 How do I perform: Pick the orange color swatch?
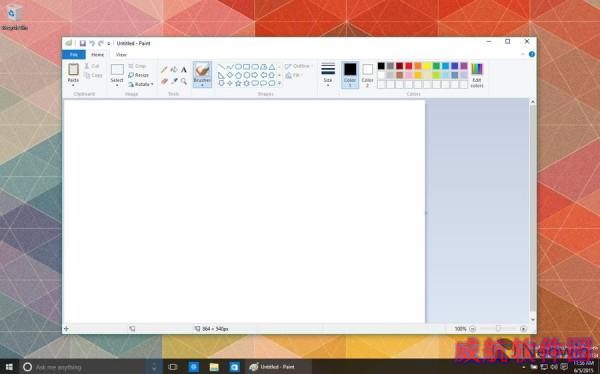[418, 66]
